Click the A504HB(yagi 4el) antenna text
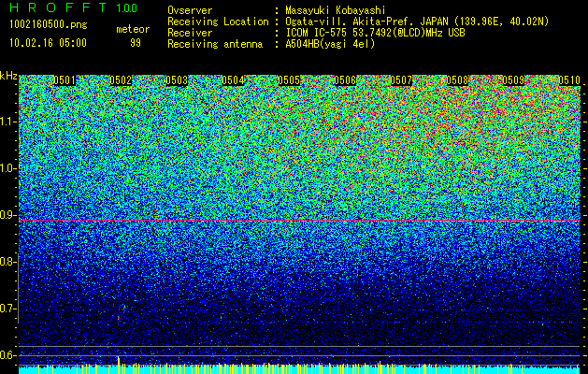This screenshot has width=588, height=374. pyautogui.click(x=330, y=44)
